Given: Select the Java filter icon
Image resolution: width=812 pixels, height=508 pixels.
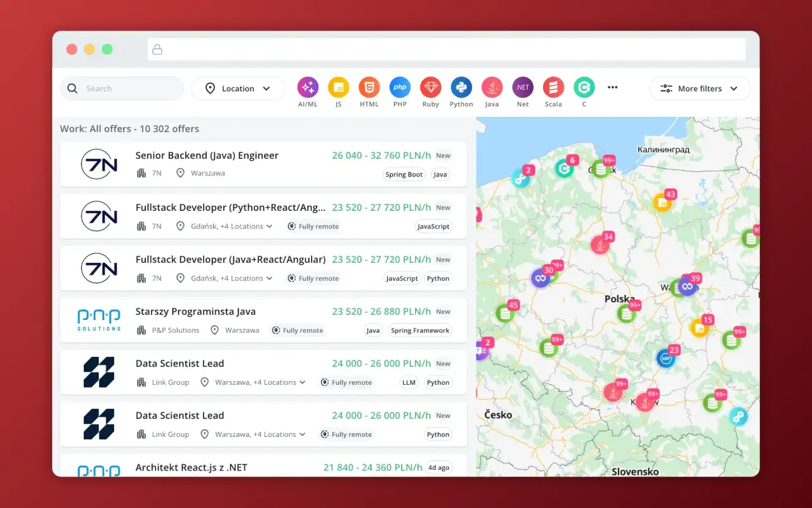Looking at the screenshot, I should coord(492,86).
